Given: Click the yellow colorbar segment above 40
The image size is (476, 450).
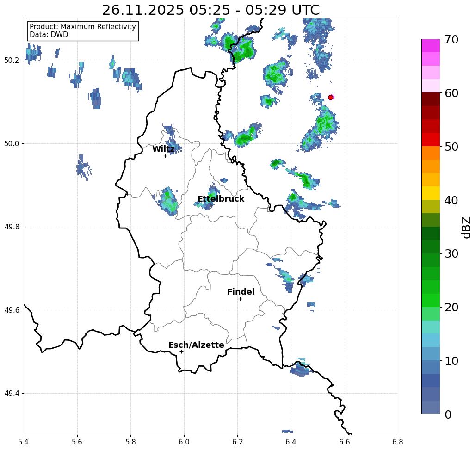Looking at the screenshot, I should [431, 193].
